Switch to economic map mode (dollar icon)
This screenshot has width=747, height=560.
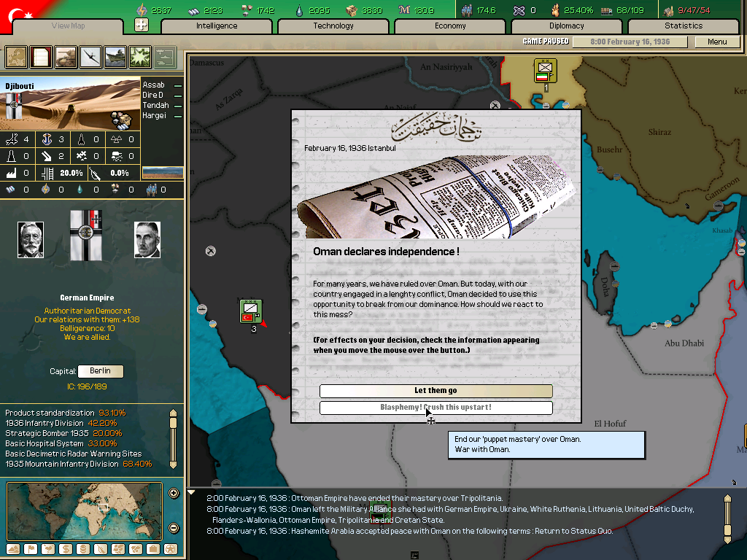click(x=66, y=549)
